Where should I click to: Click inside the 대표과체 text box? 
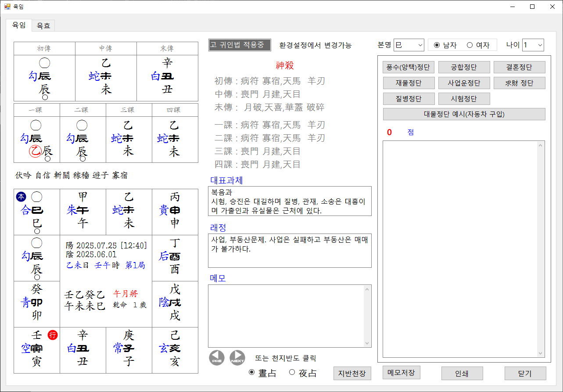(290, 201)
